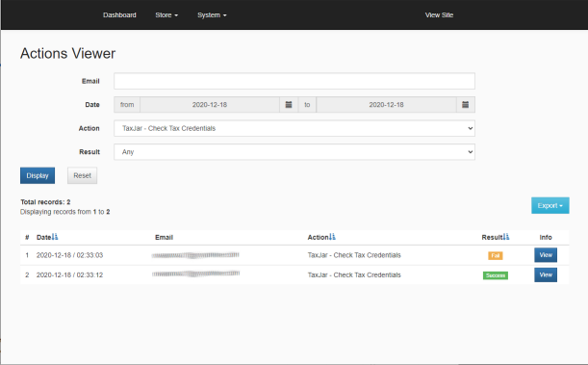Sort records by Action column icon

click(x=332, y=237)
